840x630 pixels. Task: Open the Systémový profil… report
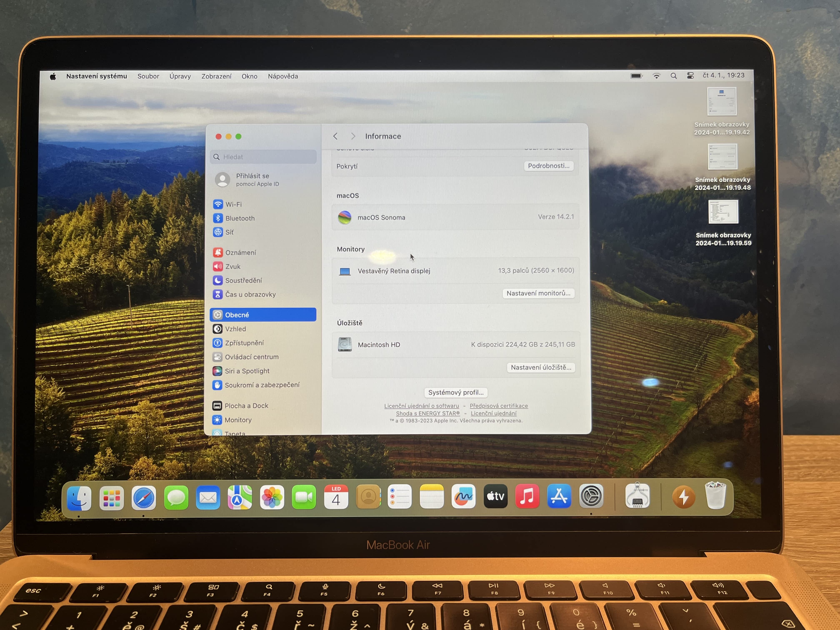[456, 392]
